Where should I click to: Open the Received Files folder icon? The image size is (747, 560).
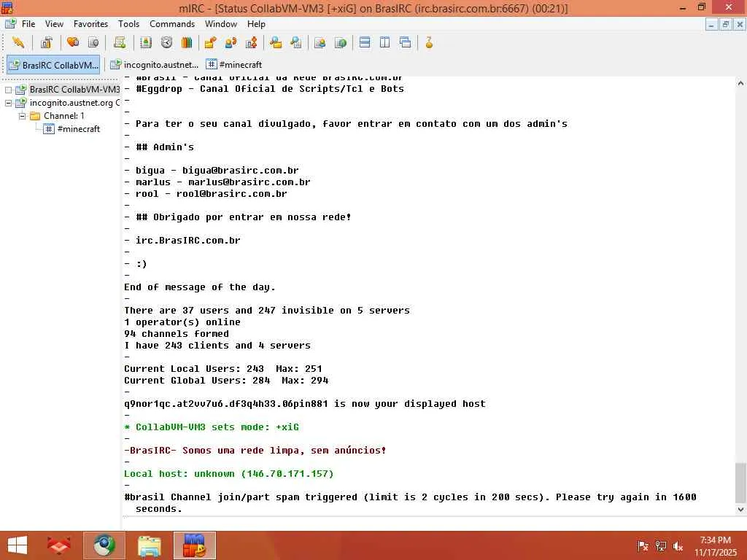pos(275,43)
